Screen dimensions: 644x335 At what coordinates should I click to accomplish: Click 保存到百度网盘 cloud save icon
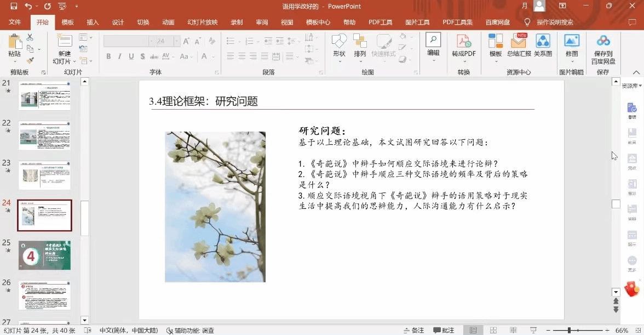[x=603, y=42]
